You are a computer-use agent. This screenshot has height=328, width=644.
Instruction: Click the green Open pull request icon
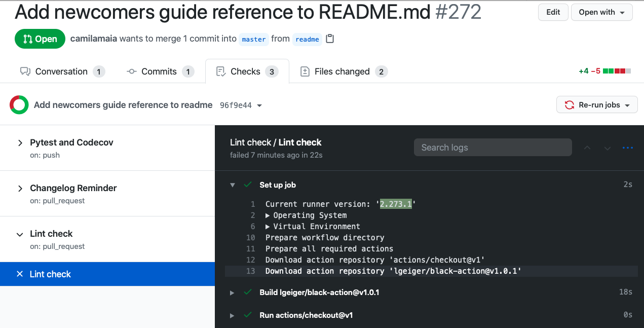(28, 39)
